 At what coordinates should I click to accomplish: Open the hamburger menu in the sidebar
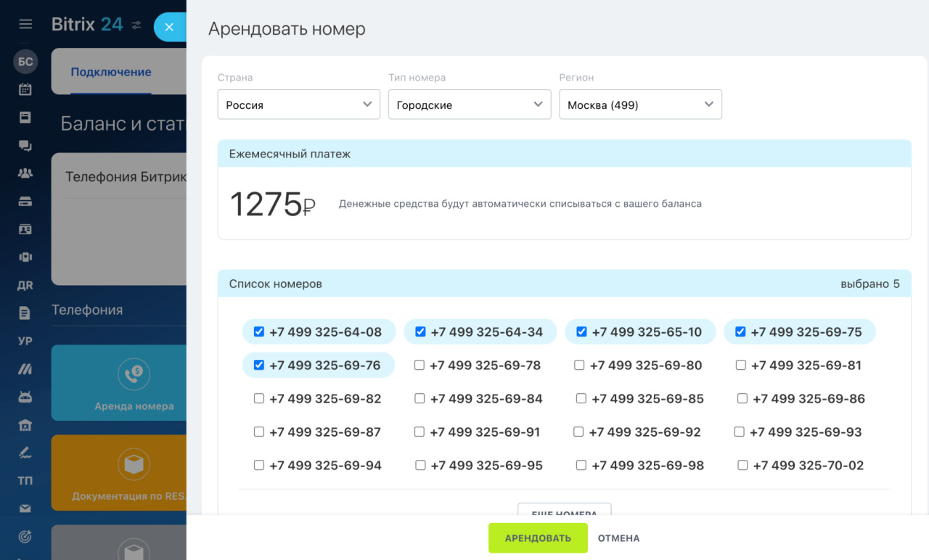tap(25, 24)
